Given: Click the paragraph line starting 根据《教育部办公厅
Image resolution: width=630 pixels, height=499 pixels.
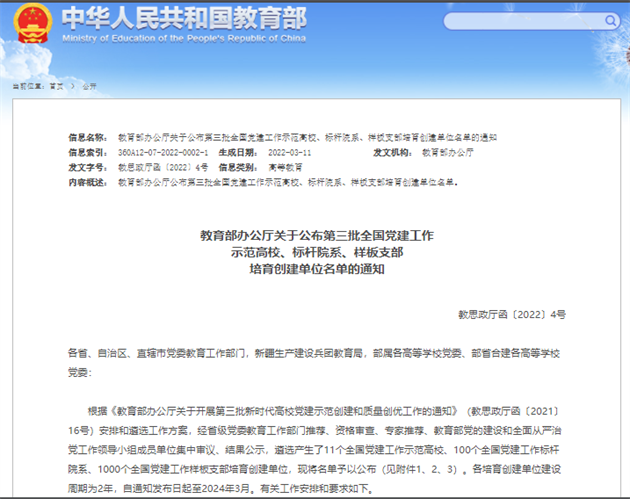Looking at the screenshot, I should point(324,411).
